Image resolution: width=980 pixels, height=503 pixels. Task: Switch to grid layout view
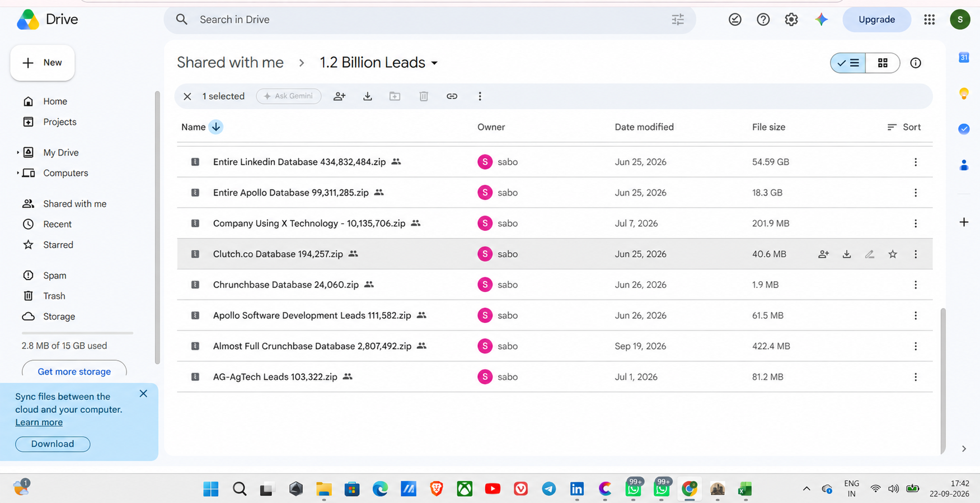[883, 63]
